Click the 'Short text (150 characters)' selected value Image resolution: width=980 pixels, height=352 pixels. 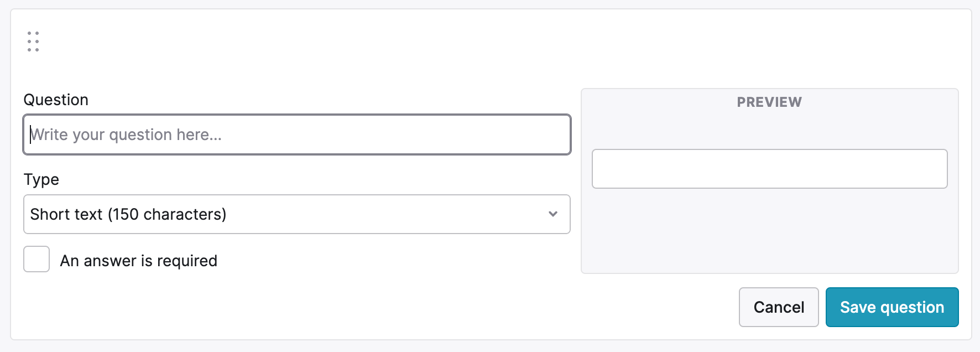(x=128, y=214)
